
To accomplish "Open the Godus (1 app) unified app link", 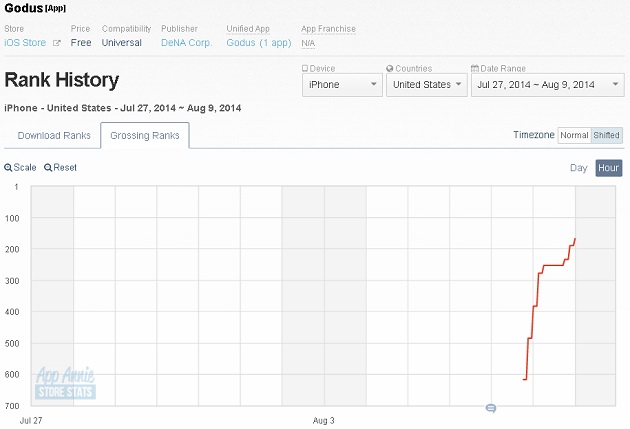I will point(259,43).
